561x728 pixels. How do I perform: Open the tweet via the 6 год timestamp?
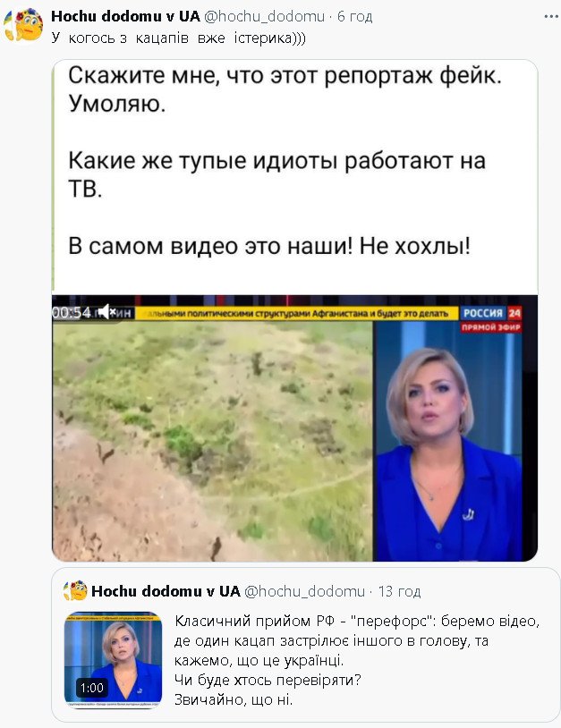[x=355, y=16]
